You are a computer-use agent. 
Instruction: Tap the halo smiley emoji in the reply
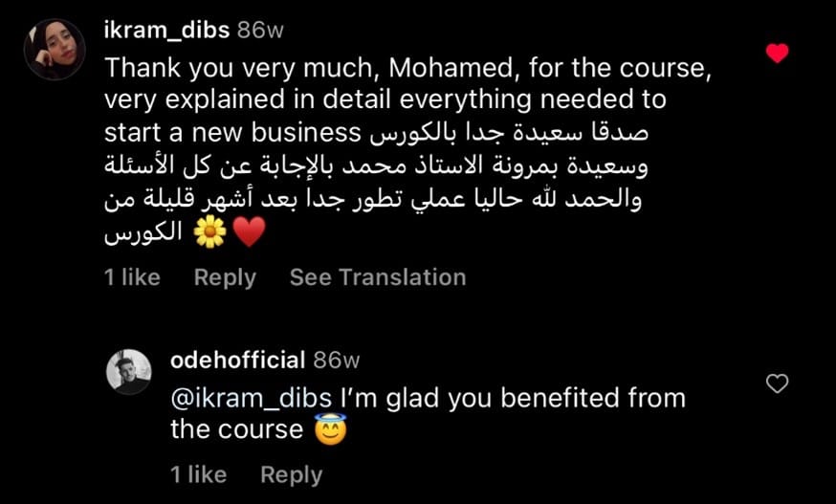tap(329, 430)
